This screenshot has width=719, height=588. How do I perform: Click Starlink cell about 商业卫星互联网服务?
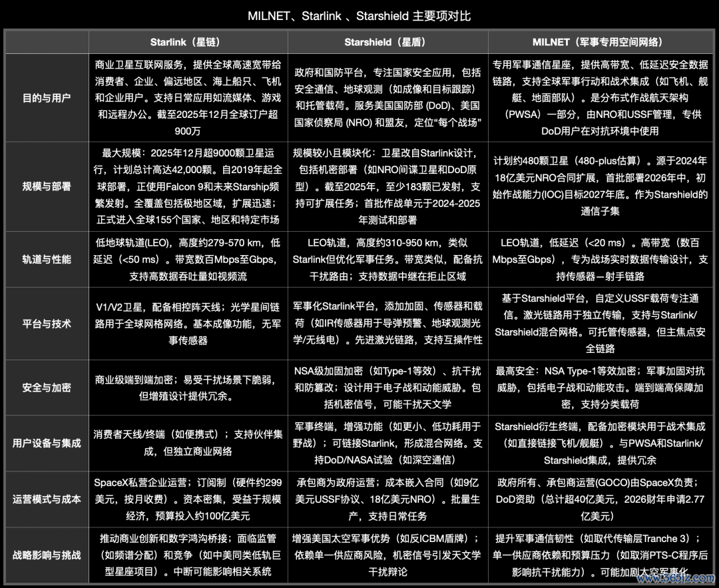tap(188, 97)
